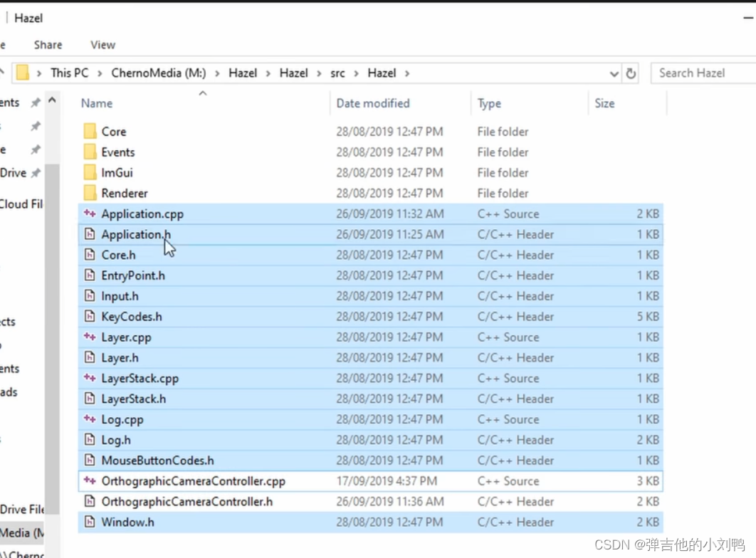Image resolution: width=756 pixels, height=558 pixels.
Task: Click the KeyCodes.h file icon
Action: 90,316
